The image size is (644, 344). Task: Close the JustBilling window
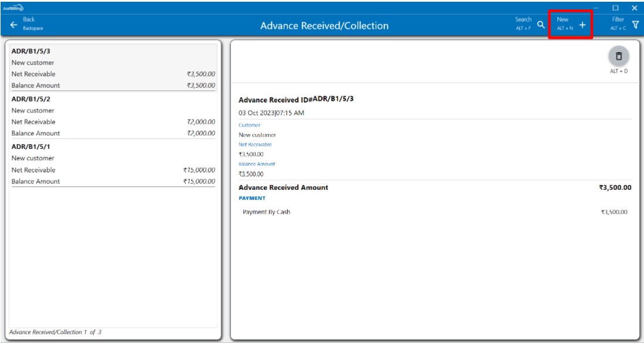[634, 8]
